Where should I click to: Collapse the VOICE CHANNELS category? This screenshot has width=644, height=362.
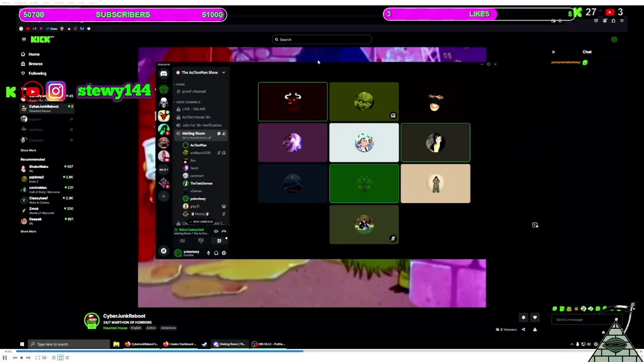188,102
